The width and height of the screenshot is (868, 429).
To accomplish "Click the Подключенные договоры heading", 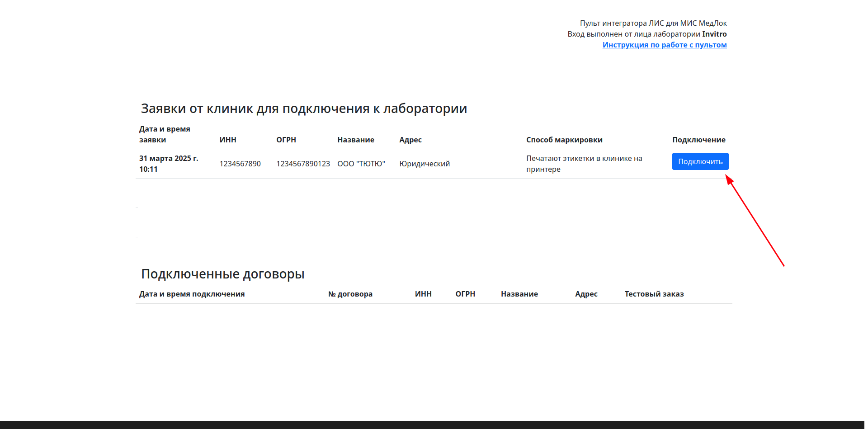I will tap(222, 274).
